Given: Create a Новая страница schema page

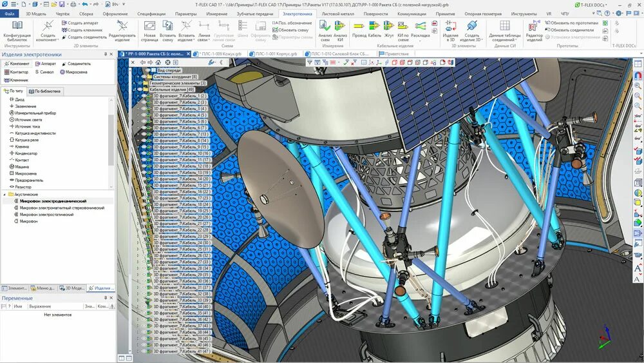Looking at the screenshot, I should click(149, 31).
